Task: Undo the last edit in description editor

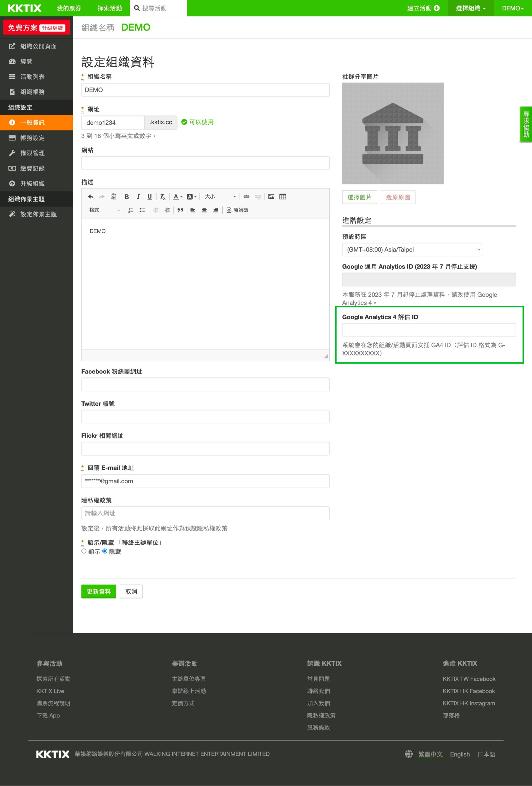Action: (91, 196)
